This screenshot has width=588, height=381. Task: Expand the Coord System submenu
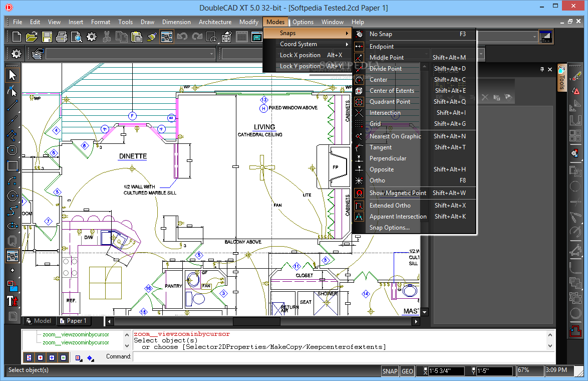click(307, 44)
